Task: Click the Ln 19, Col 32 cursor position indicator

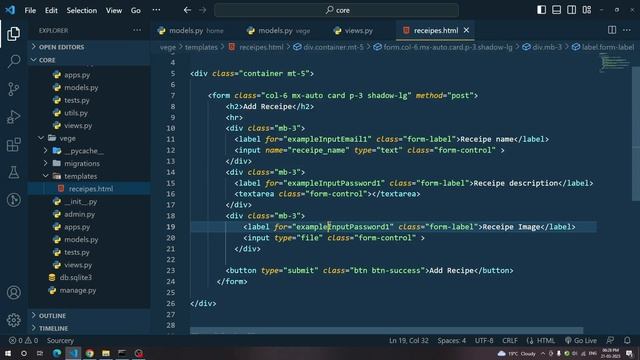Action: pyautogui.click(x=409, y=340)
